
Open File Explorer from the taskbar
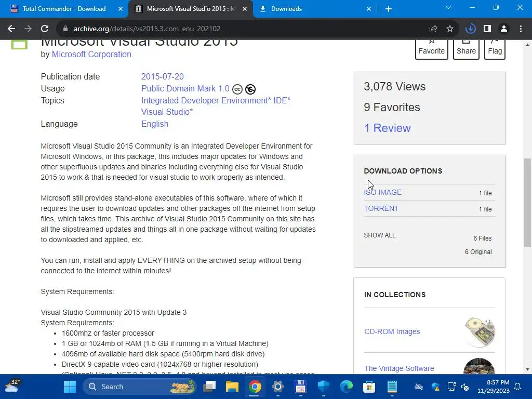click(x=232, y=387)
